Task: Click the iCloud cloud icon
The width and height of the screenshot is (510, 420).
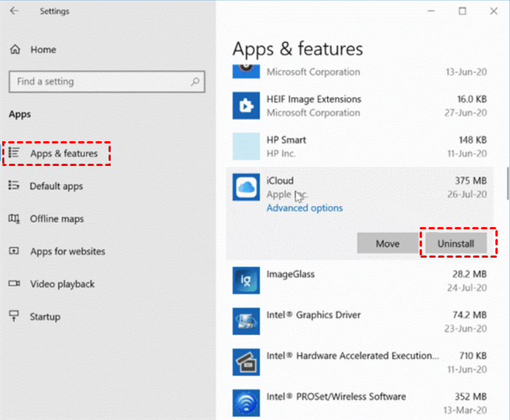Action: pos(246,187)
